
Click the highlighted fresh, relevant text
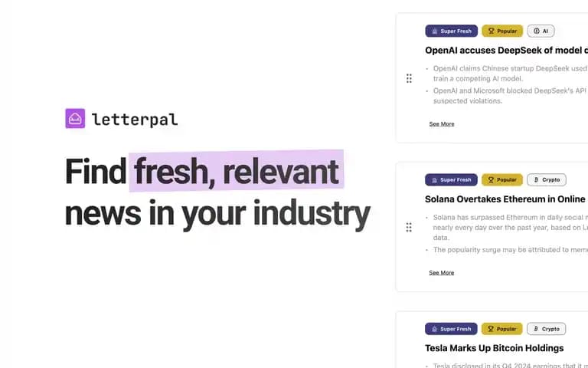(237, 171)
